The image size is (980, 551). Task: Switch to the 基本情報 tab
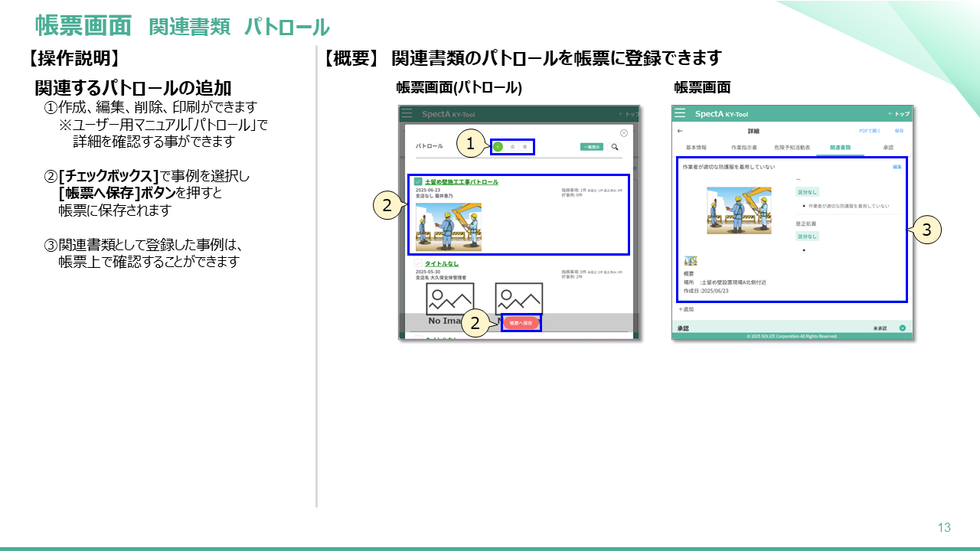pos(696,146)
